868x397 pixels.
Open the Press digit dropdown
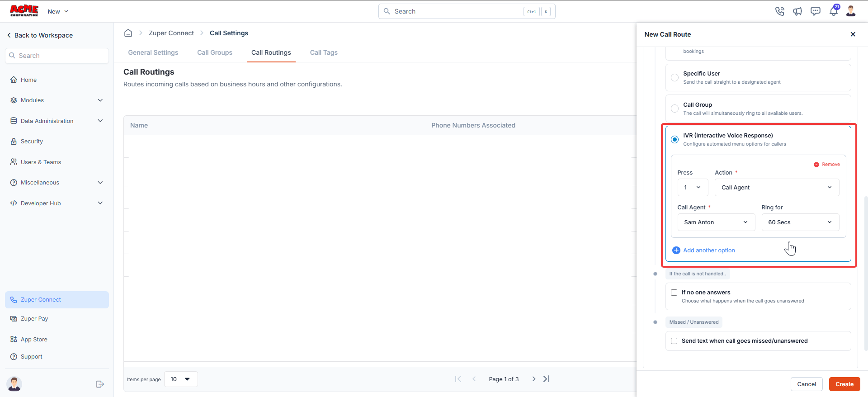pos(693,188)
